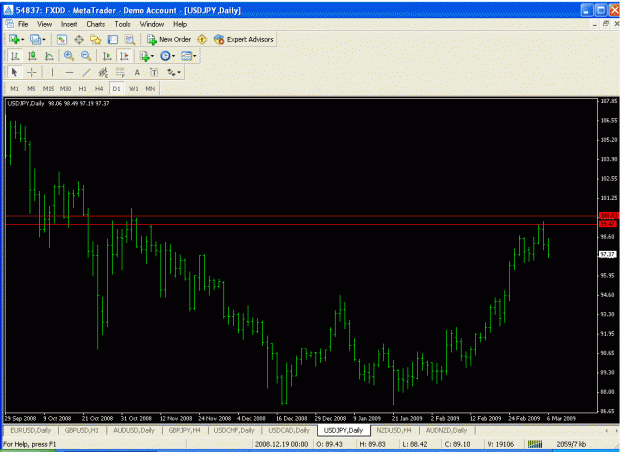
Task: Open the Market Watch window
Action: pos(61,39)
